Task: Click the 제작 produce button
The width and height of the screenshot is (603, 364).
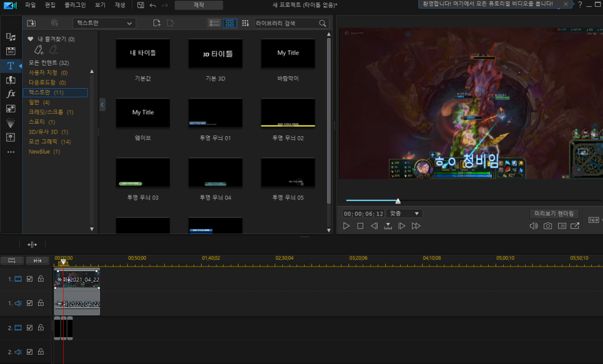Action: pyautogui.click(x=199, y=5)
